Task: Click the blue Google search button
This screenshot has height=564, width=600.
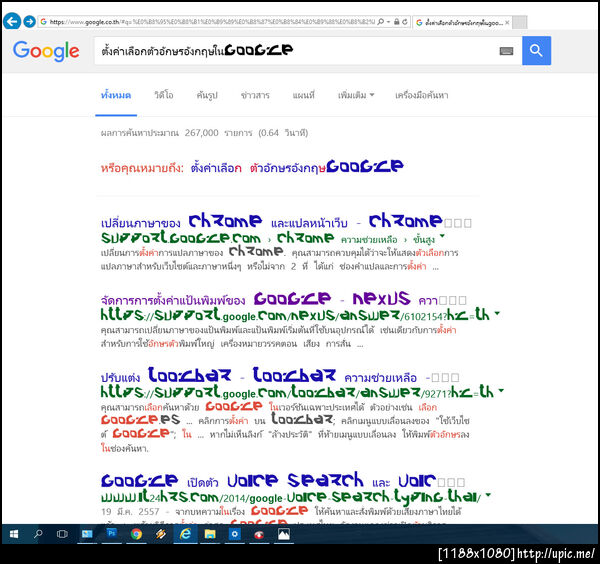Action: [x=536, y=51]
